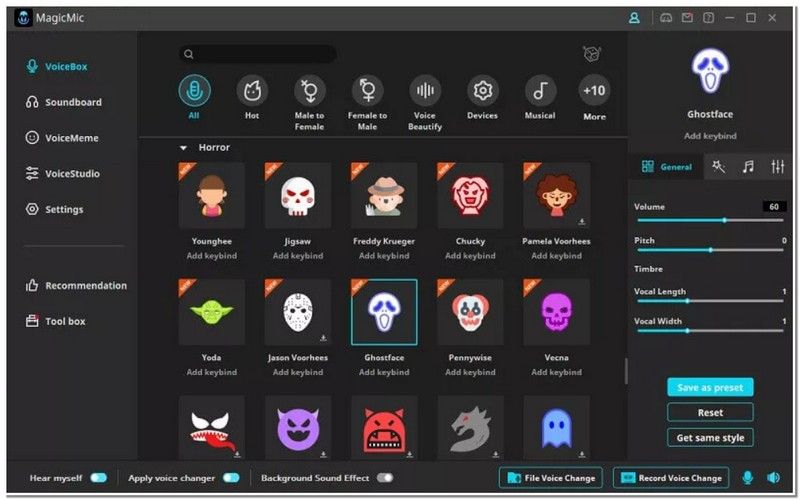Adjust the Vocal Length slider
800x500 pixels.
710,301
